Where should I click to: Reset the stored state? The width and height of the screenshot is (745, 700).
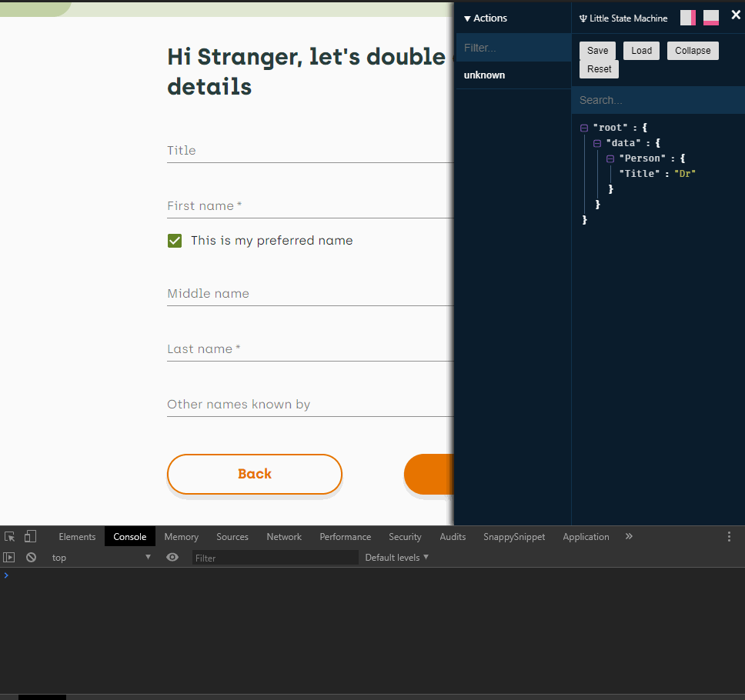click(599, 68)
